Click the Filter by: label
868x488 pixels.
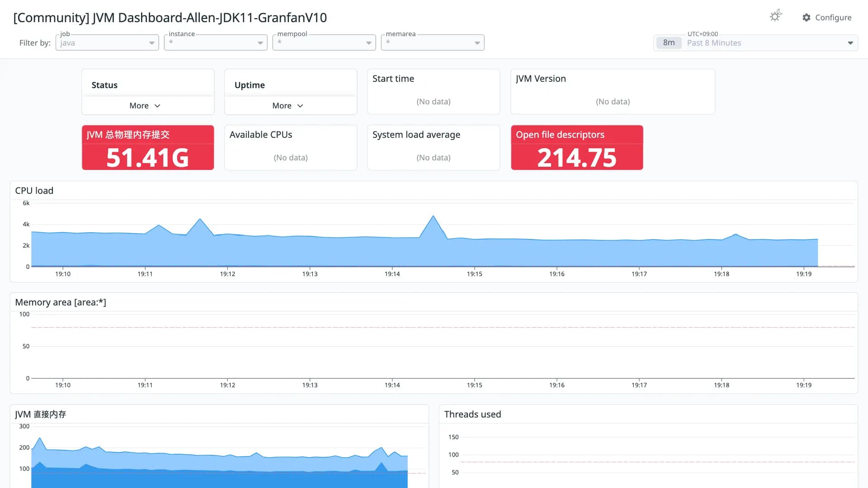[35, 43]
